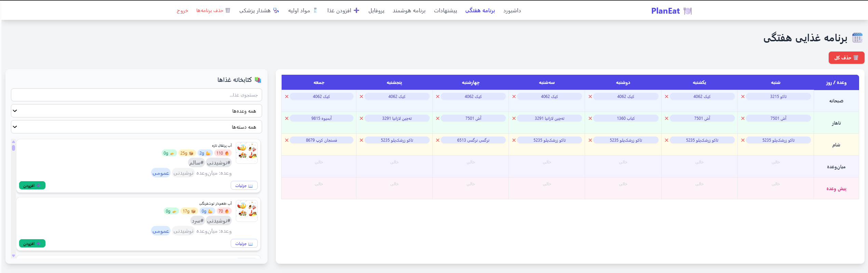Viewport: 868px width, 273px height.
Task: Go to the Smart Plan menu item
Action: (x=409, y=11)
